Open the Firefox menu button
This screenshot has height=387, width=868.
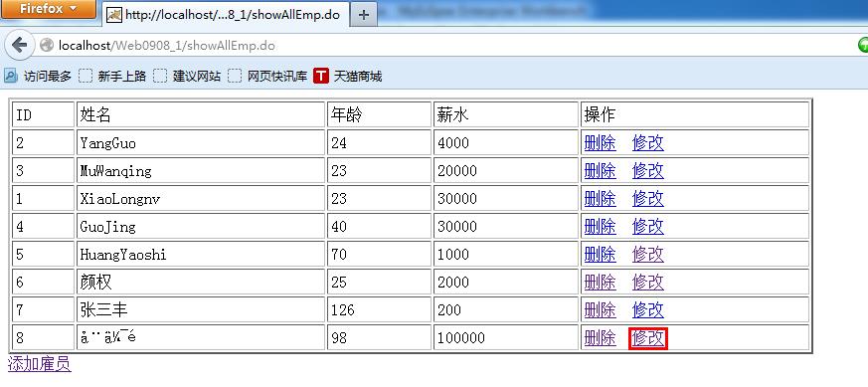[48, 9]
